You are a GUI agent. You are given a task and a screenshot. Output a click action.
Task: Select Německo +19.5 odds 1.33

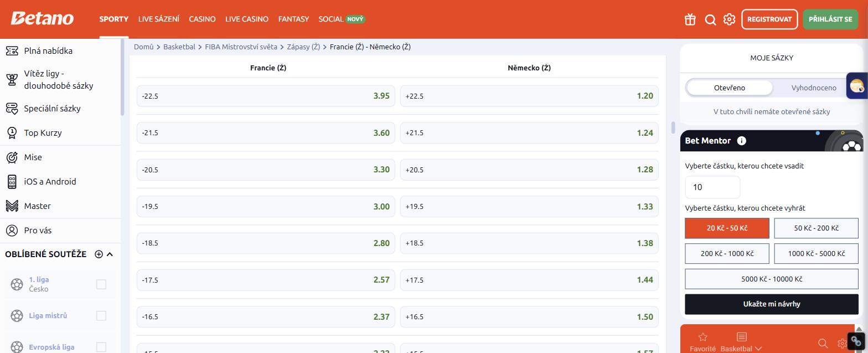click(x=529, y=206)
